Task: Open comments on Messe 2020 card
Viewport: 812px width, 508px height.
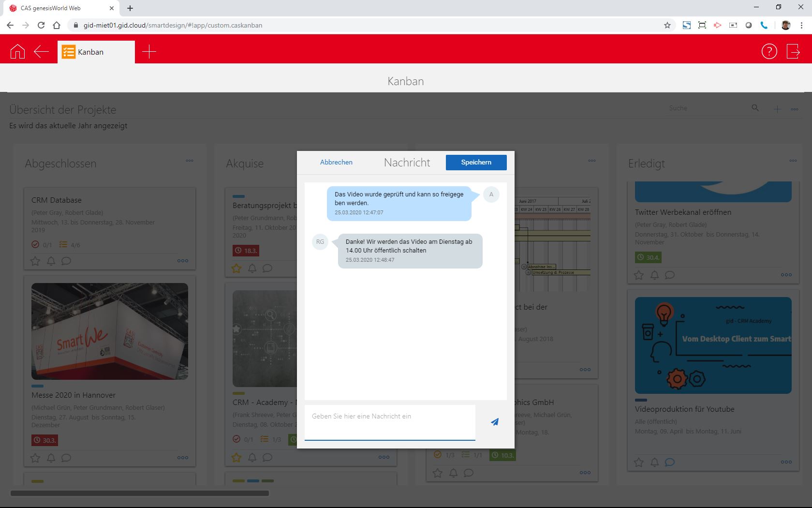Action: [x=66, y=458]
